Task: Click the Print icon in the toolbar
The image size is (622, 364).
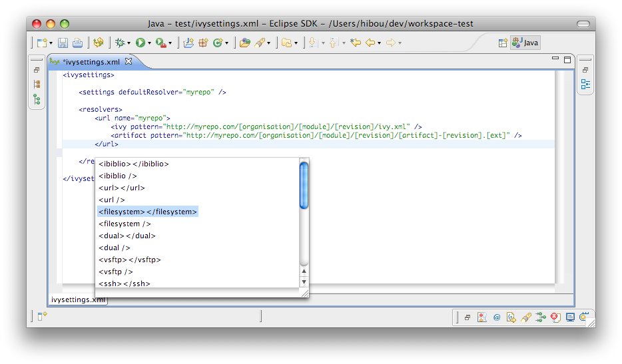Action: tap(77, 43)
